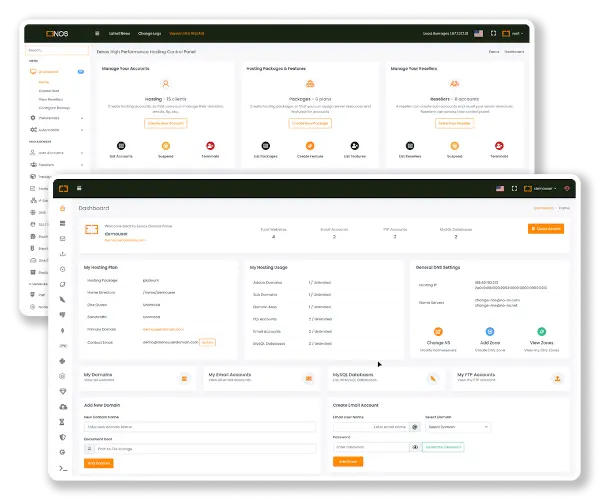This screenshot has height=500, width=600.
Task: Click into Document Root input field
Action: pyautogui.click(x=206, y=449)
